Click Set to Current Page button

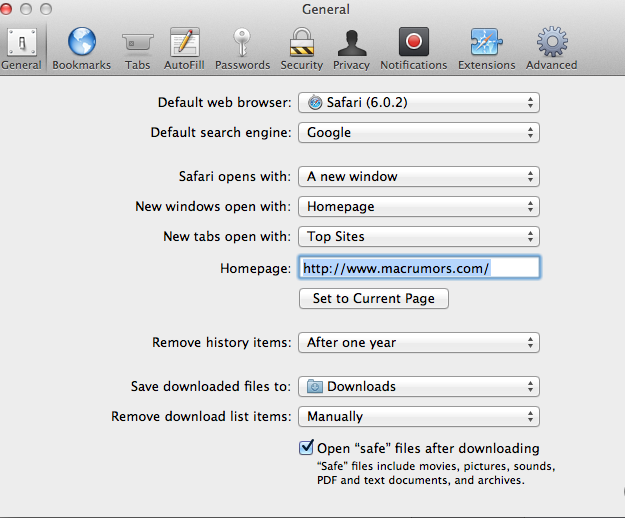coord(374,298)
